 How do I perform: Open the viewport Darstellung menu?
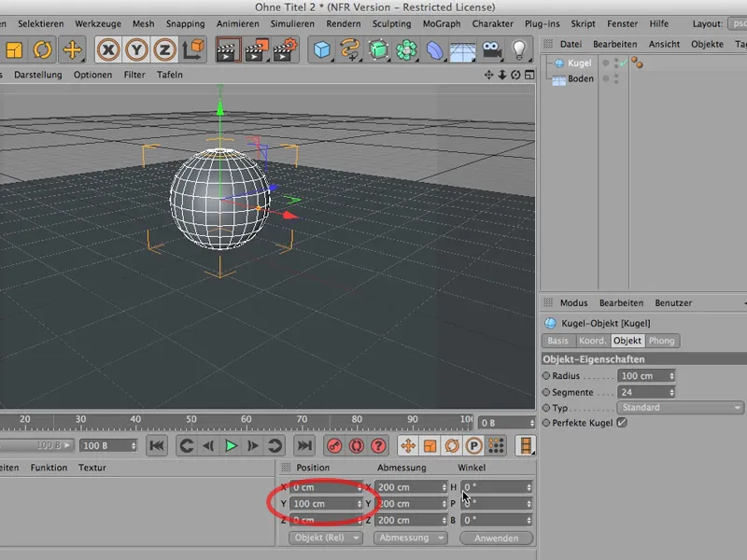(x=38, y=75)
